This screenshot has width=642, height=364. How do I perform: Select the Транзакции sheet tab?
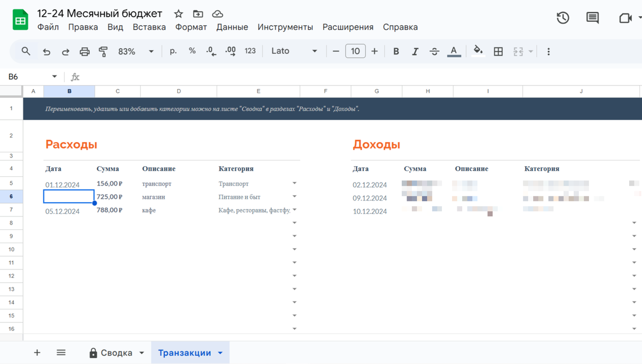185,353
